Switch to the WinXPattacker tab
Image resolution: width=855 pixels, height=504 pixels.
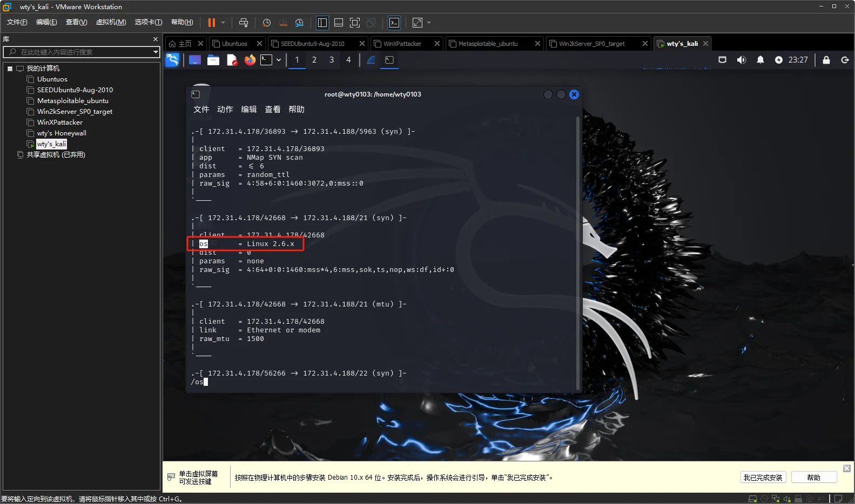402,44
